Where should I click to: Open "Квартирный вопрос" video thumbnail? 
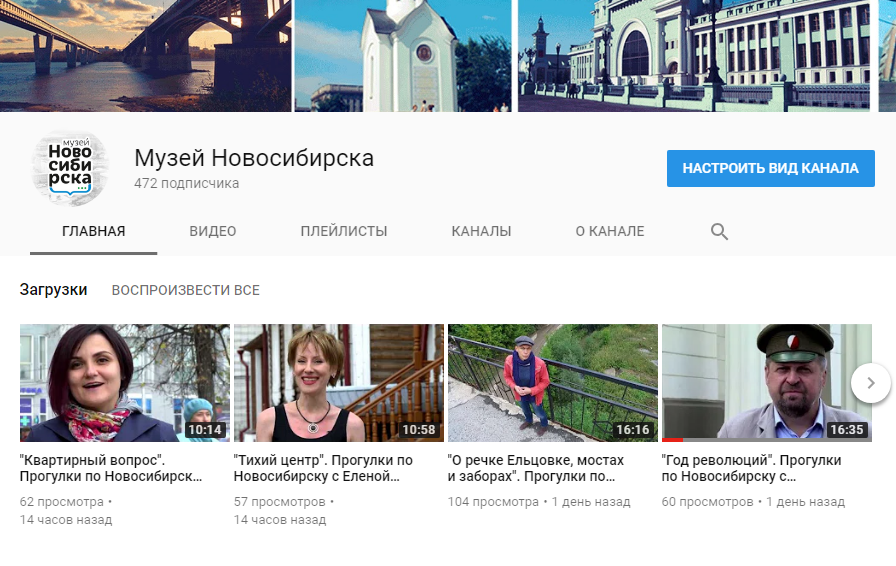(x=124, y=382)
